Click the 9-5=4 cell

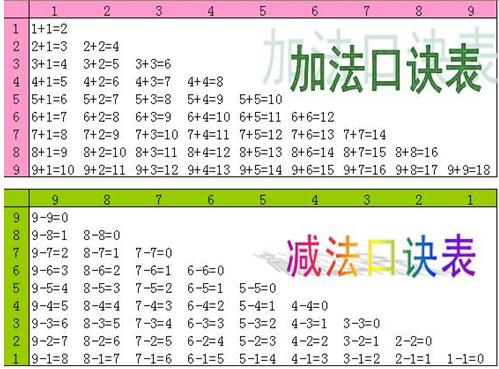coord(50,288)
